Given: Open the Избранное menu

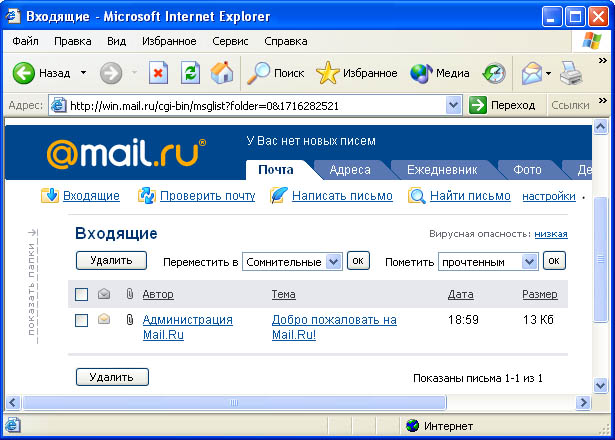Looking at the screenshot, I should coord(169,41).
